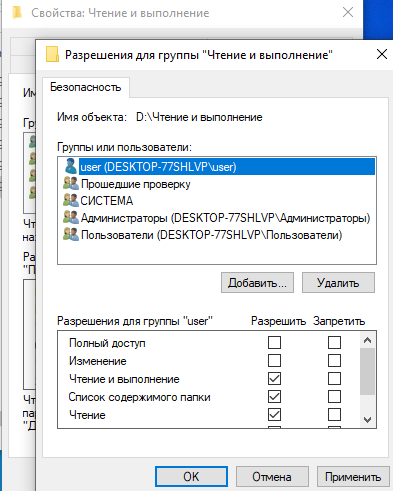The width and height of the screenshot is (393, 491).
Task: Click the Отмена button
Action: click(272, 477)
